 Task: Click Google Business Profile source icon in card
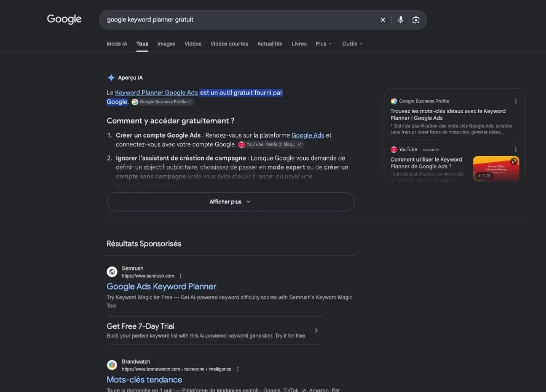pos(394,101)
